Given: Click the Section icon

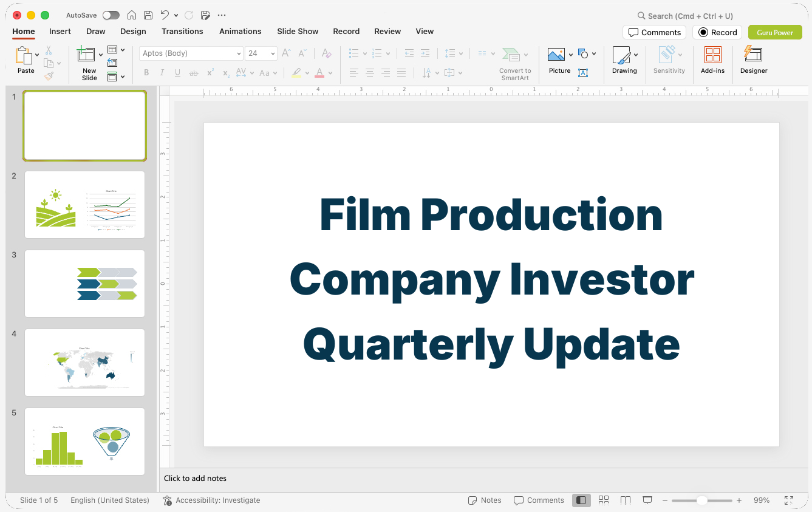Looking at the screenshot, I should (112, 77).
